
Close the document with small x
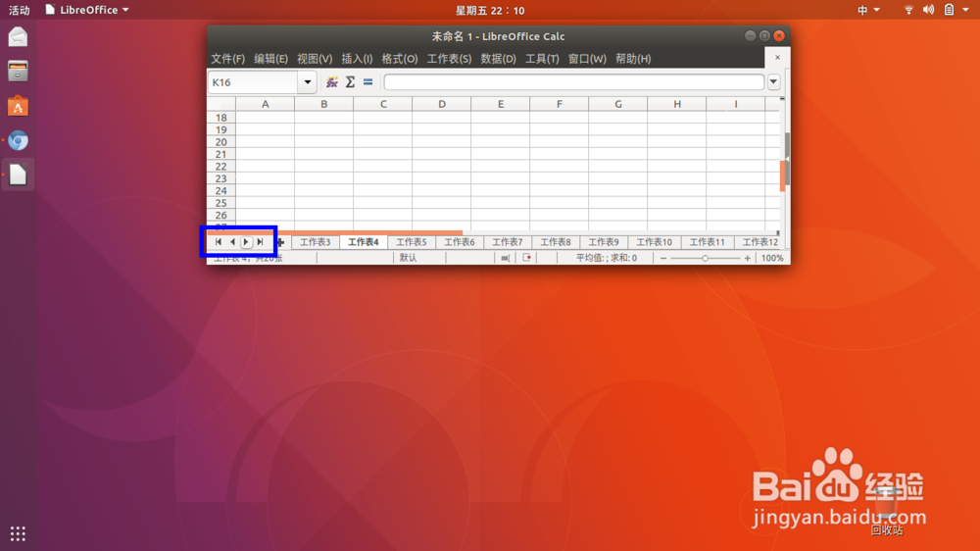(x=777, y=58)
